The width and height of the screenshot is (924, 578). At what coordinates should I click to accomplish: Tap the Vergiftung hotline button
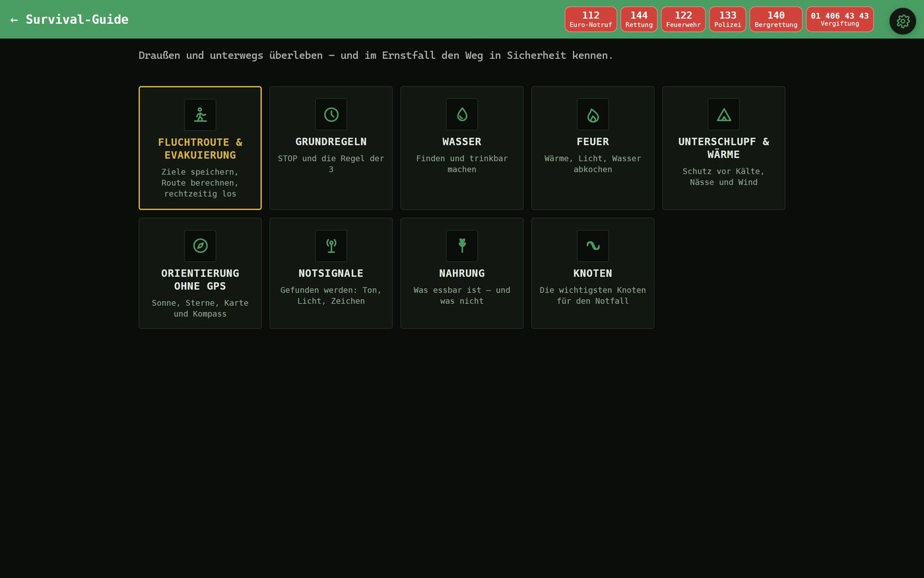click(x=840, y=19)
